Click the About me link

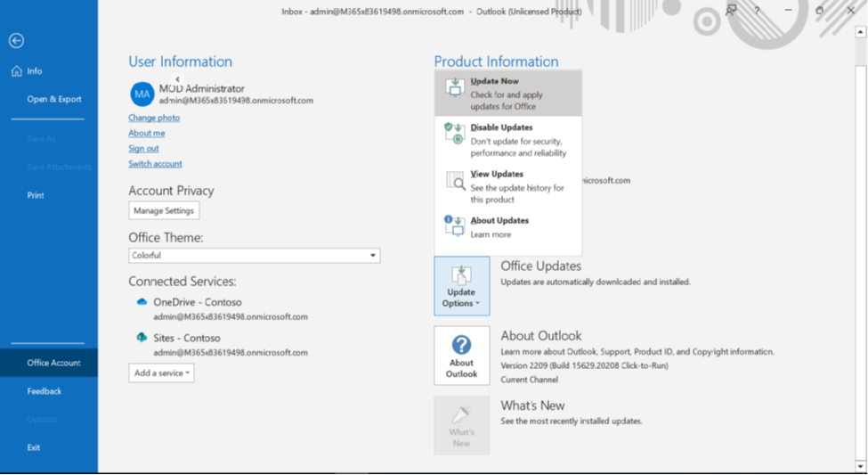point(147,133)
